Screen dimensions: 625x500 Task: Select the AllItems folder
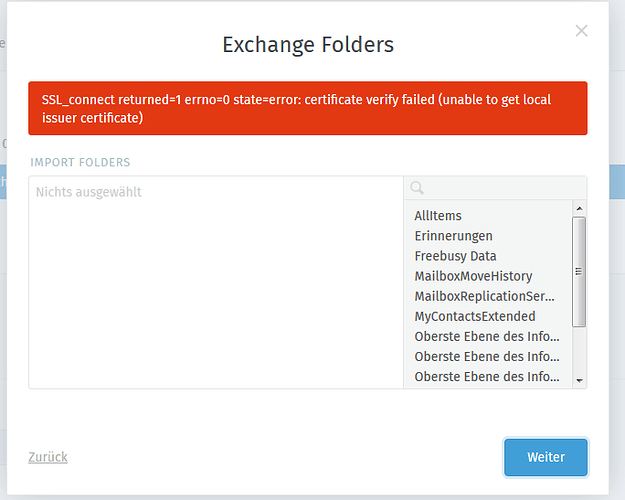(438, 216)
